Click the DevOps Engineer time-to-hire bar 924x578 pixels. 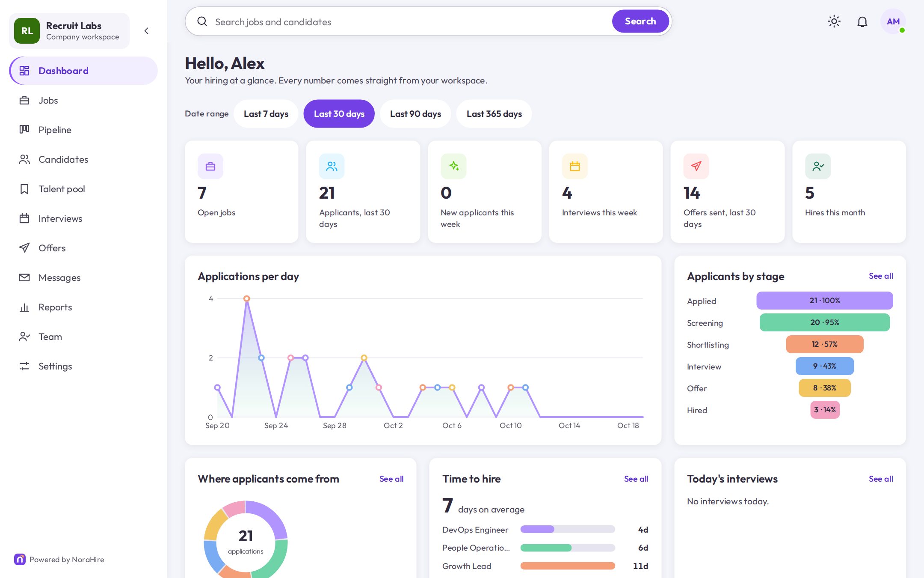coord(568,530)
